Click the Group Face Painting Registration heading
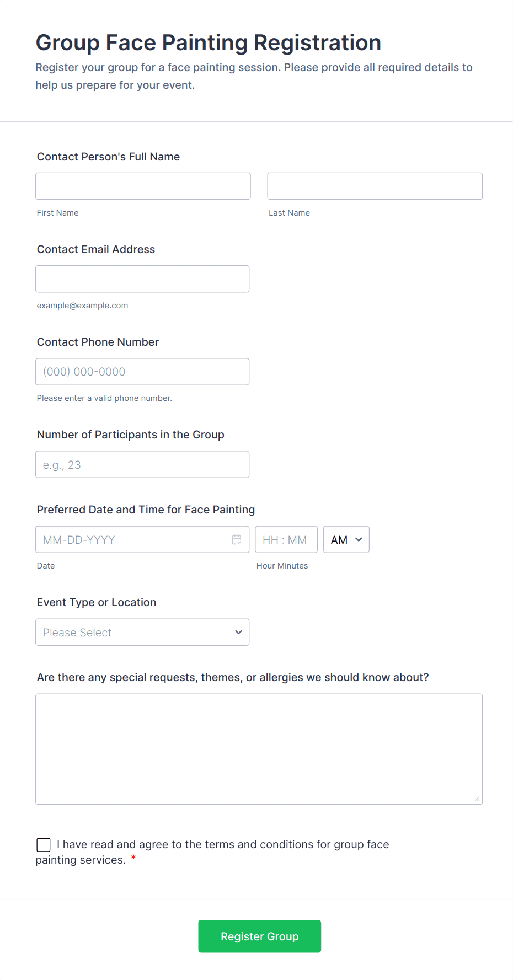 (209, 42)
